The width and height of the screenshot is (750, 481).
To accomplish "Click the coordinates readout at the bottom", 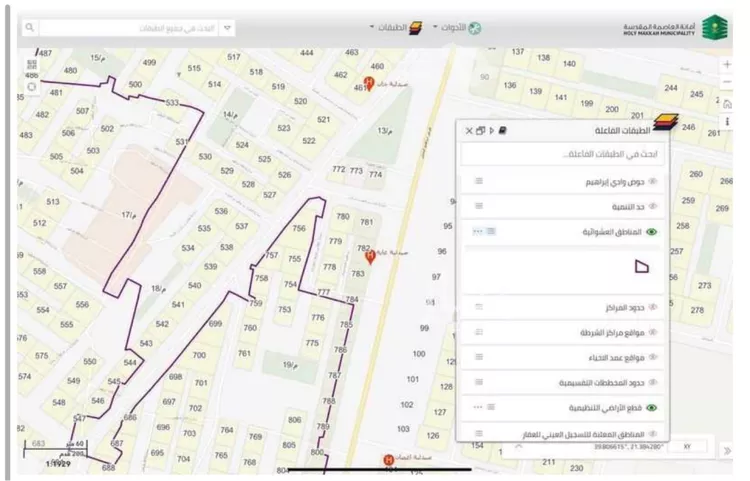I will pos(628,447).
